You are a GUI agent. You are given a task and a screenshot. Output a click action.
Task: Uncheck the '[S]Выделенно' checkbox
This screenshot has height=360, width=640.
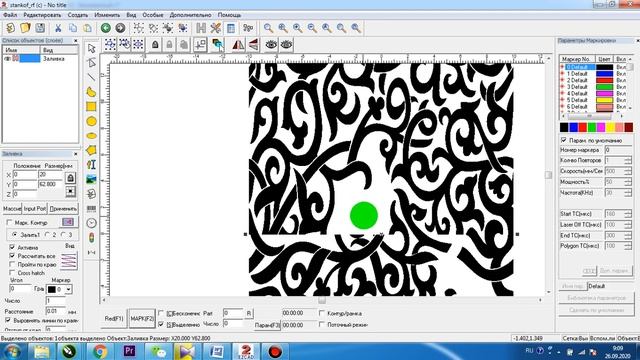pyautogui.click(x=161, y=324)
